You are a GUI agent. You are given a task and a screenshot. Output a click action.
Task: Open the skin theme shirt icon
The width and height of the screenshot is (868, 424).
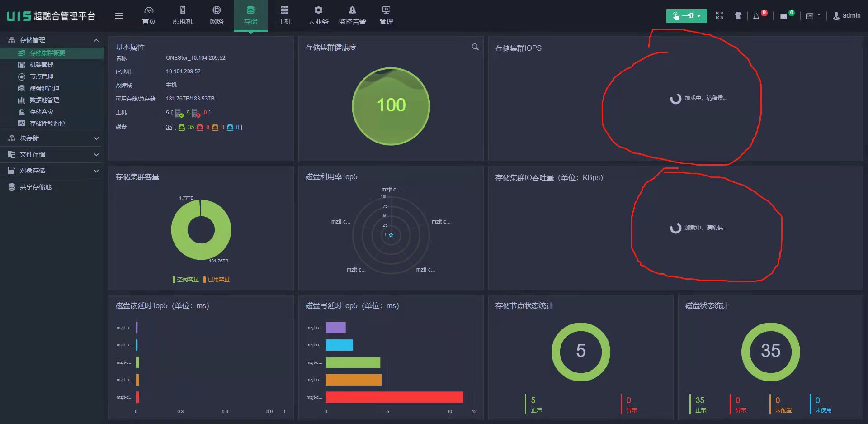(738, 16)
